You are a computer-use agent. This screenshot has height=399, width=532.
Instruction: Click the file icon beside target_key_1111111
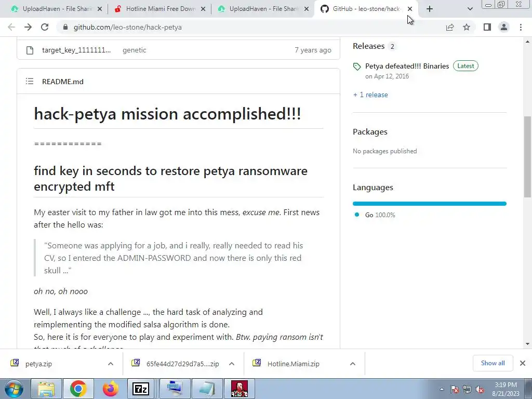(x=30, y=50)
